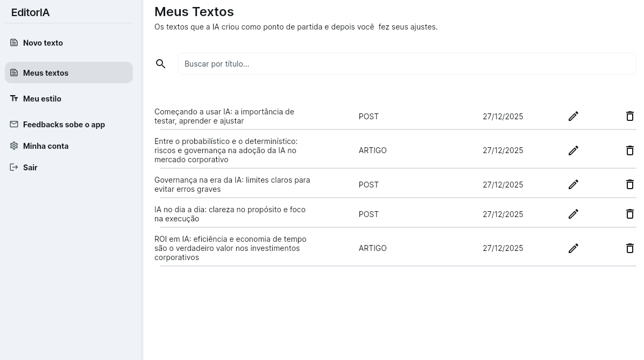Click the document icon next to Novo texto
The width and height of the screenshot is (644, 360).
(x=13, y=42)
